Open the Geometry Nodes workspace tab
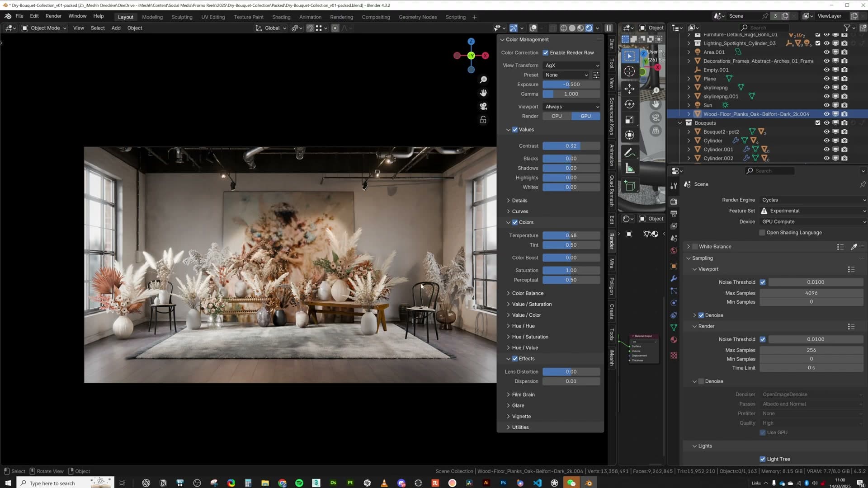The image size is (868, 488). click(418, 17)
